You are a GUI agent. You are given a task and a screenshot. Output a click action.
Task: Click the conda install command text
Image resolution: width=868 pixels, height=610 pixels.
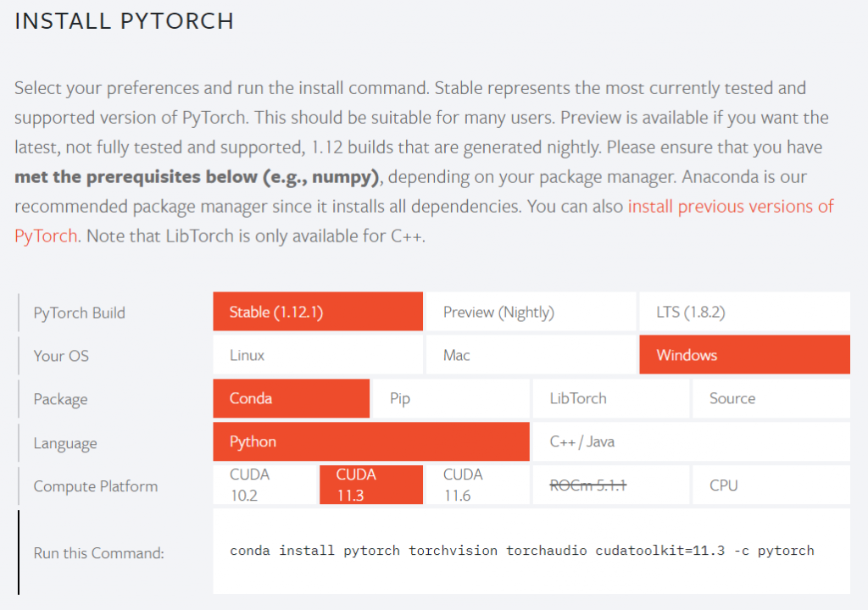521,552
